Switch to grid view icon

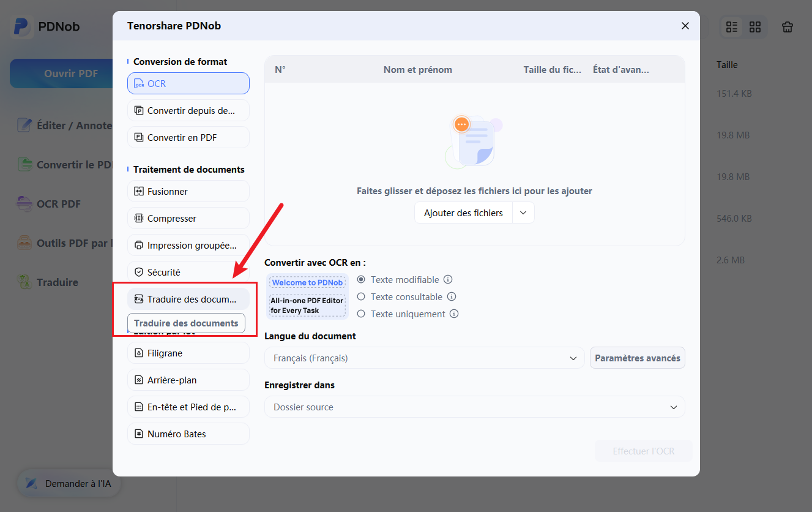click(x=755, y=27)
